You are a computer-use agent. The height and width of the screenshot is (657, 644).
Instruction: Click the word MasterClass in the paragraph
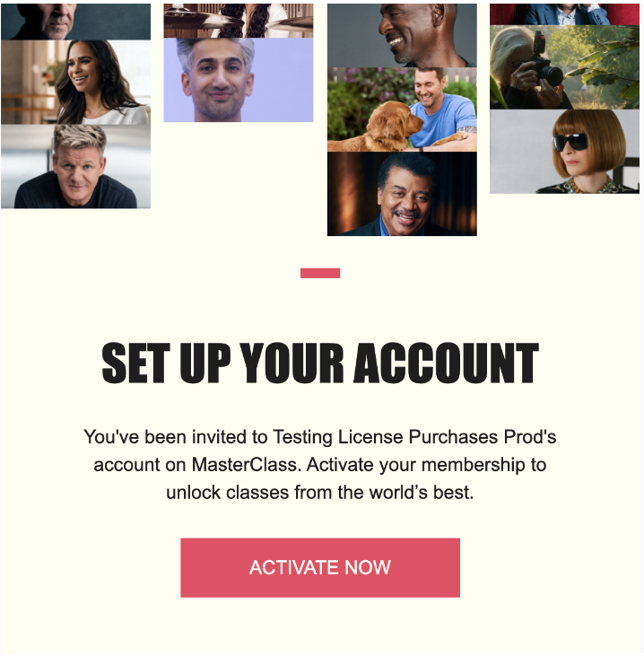[x=244, y=465]
